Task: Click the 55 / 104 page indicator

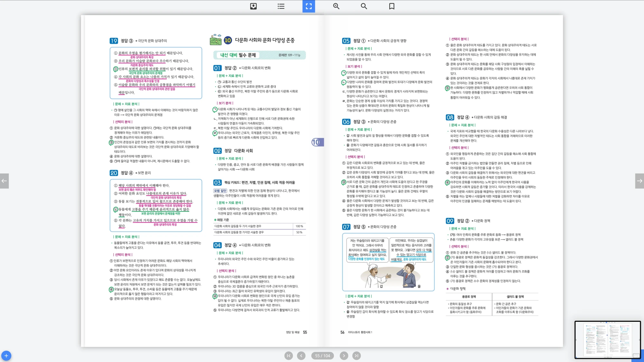Action: [322, 356]
